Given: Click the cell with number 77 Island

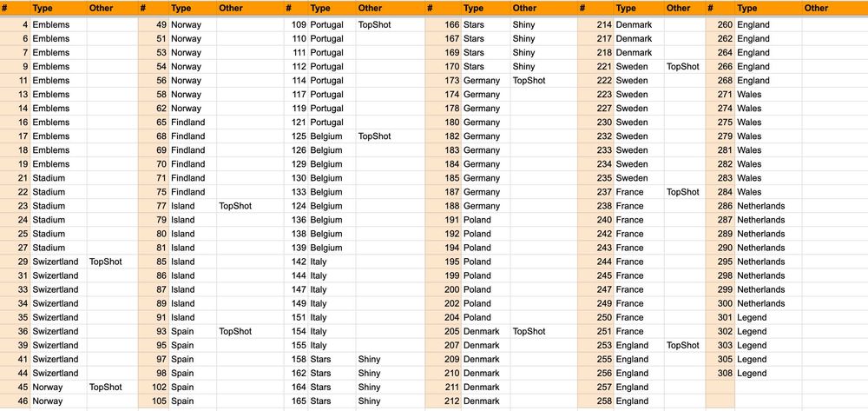Looking at the screenshot, I should tap(154, 206).
